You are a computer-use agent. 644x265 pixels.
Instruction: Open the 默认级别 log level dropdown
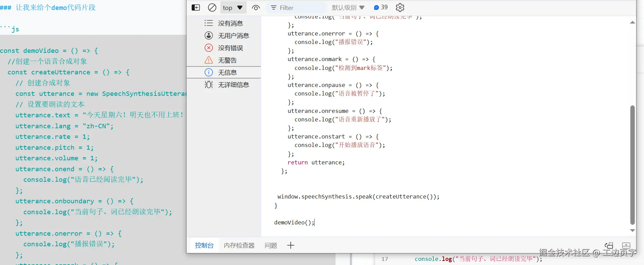point(348,8)
